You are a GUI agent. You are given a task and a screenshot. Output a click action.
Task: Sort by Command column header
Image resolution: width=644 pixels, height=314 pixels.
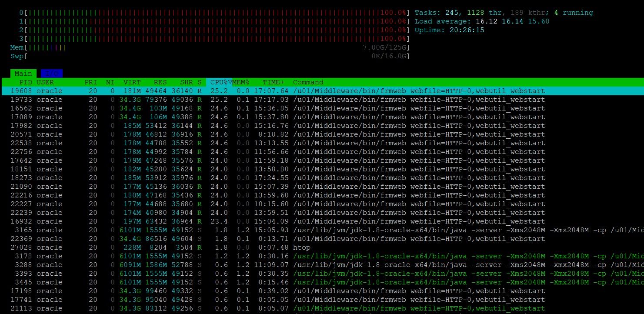[x=308, y=82]
